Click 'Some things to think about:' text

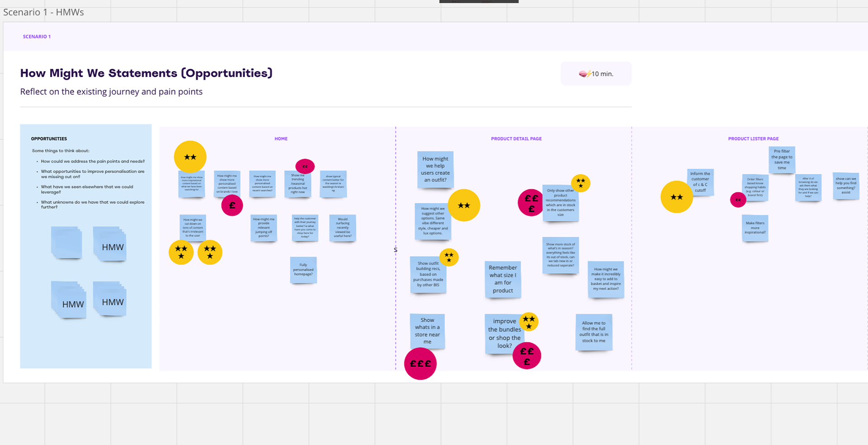point(61,151)
